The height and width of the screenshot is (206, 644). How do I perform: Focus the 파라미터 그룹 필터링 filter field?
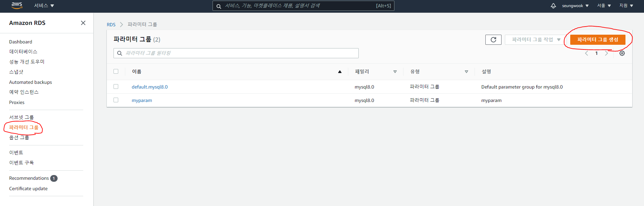236,53
